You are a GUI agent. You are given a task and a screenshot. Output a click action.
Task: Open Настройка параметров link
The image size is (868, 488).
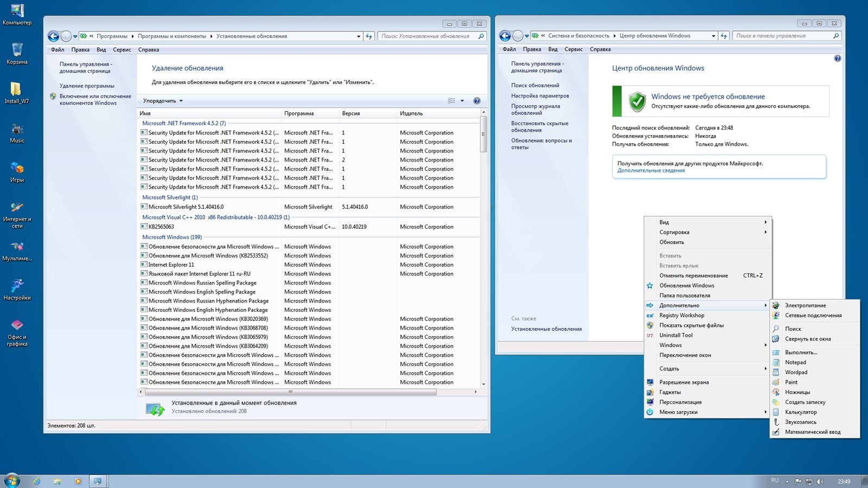(x=540, y=95)
